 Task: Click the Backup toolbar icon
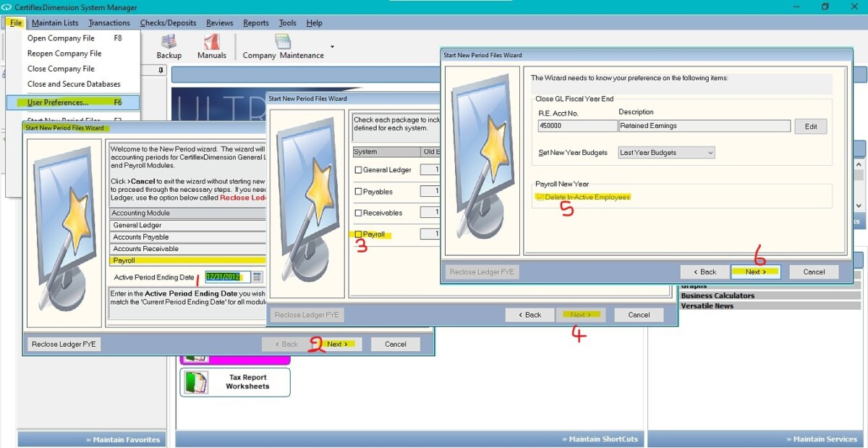169,46
